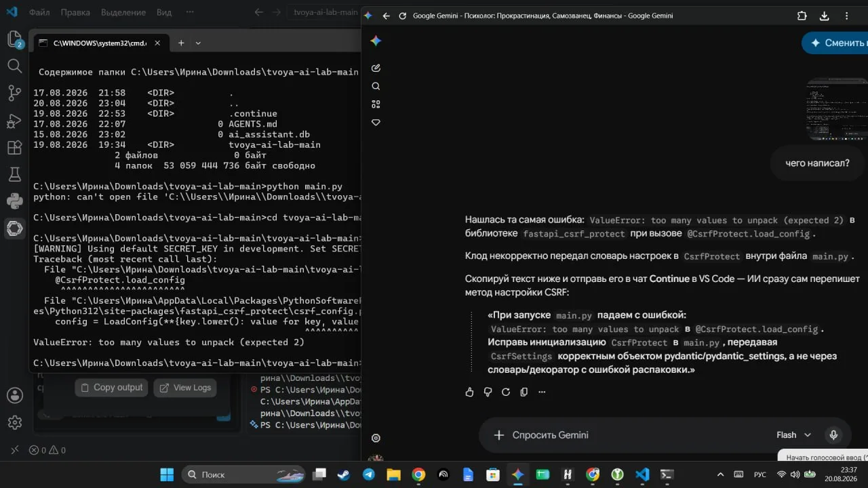
Task: Start a new chat in Gemini sidebar
Action: point(376,68)
